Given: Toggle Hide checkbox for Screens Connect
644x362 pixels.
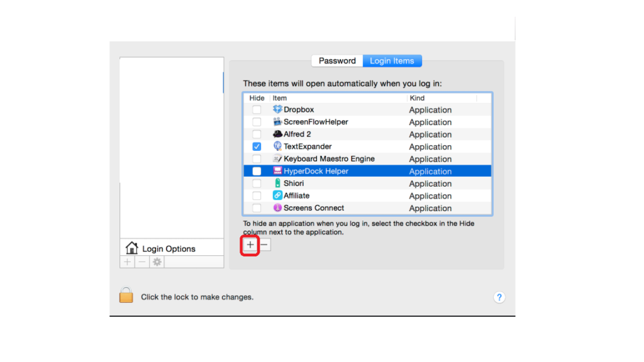Looking at the screenshot, I should [x=257, y=208].
